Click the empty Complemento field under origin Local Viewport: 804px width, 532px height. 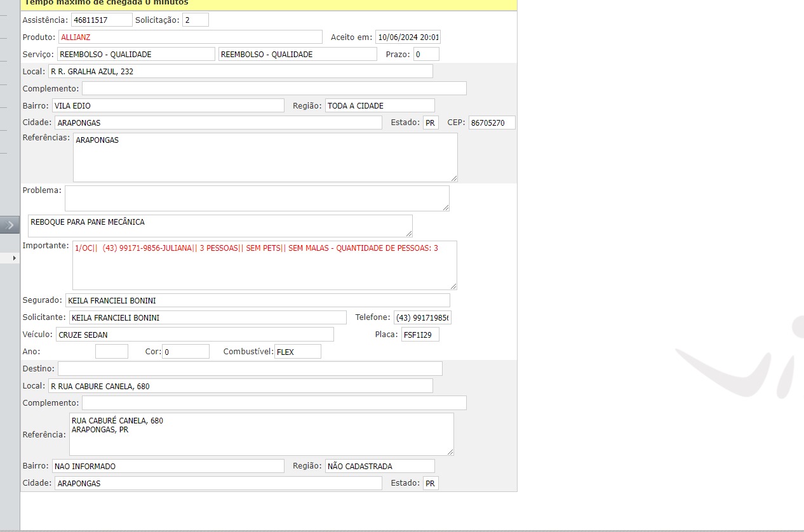tap(274, 89)
